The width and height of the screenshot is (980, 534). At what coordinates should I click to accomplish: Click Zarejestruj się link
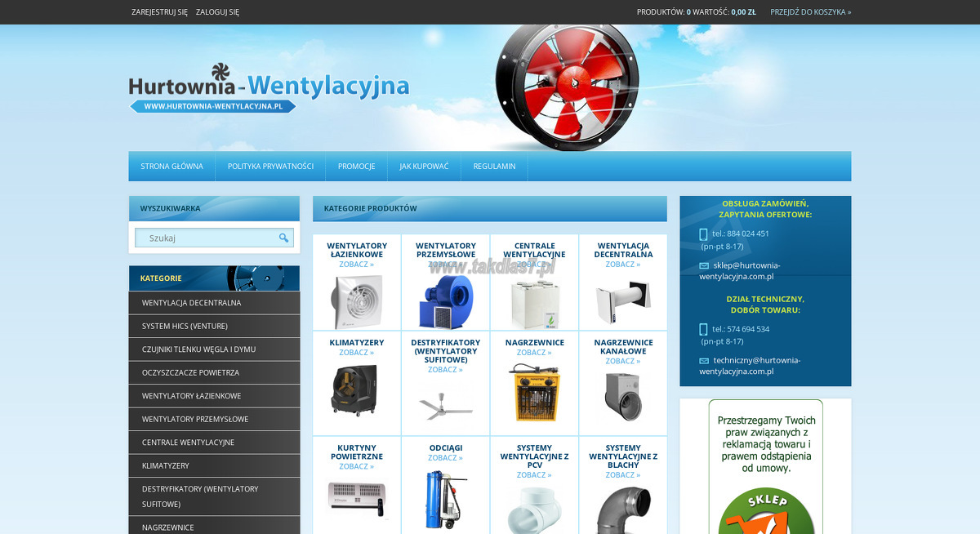pyautogui.click(x=159, y=12)
